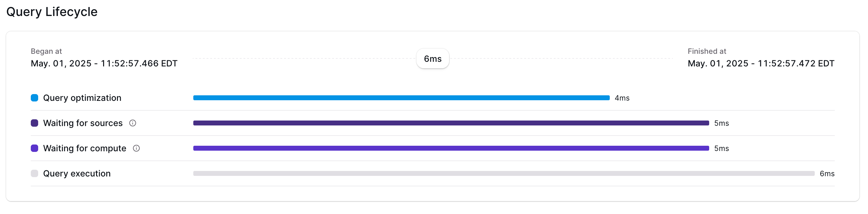
Task: Click the Began at timestamp text
Action: pyautogui.click(x=104, y=63)
